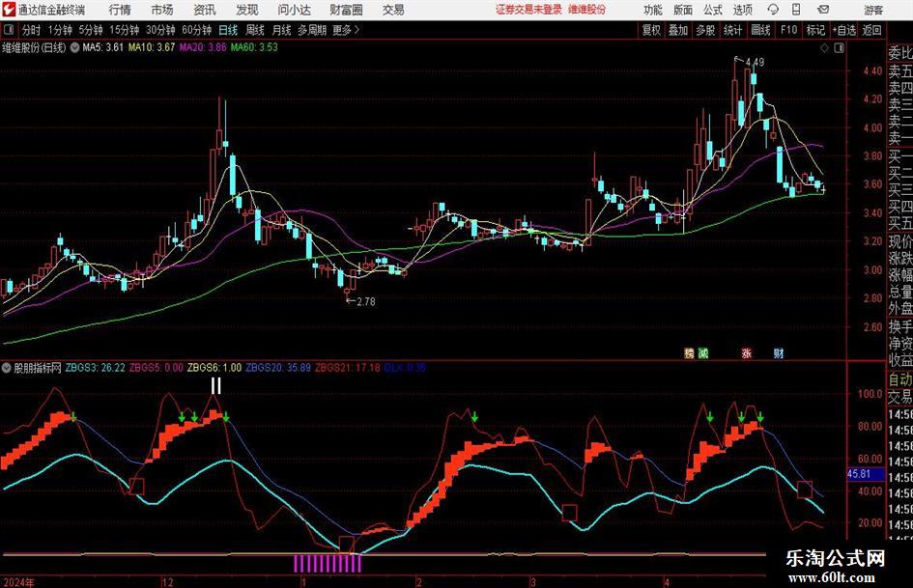Click the 证券交易未登录 login link
Image resolution: width=913 pixels, height=588 pixels.
(528, 10)
